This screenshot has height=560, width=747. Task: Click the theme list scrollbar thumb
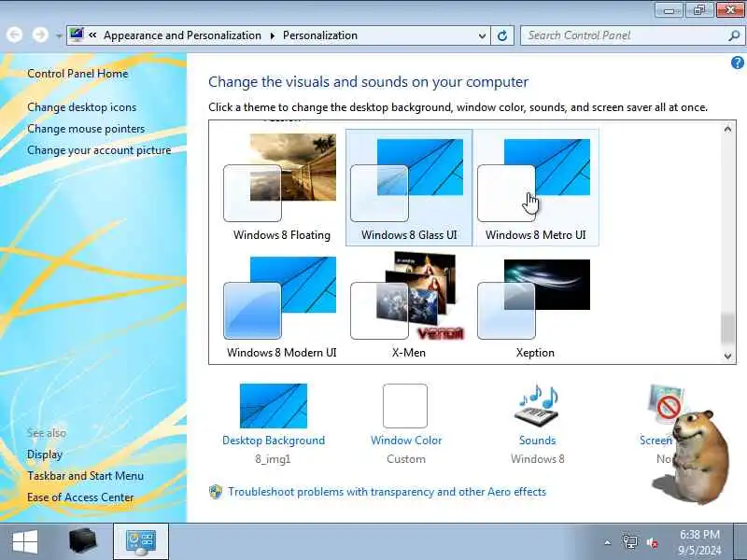pyautogui.click(x=727, y=329)
